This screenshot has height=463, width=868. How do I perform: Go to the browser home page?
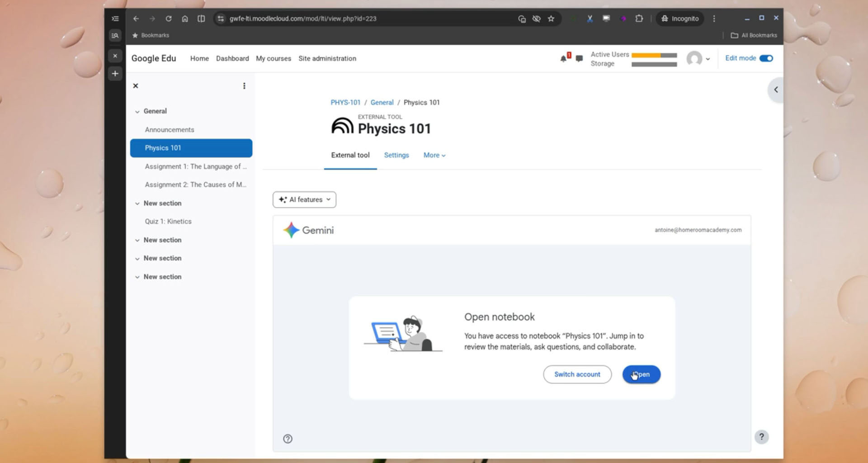pos(185,19)
